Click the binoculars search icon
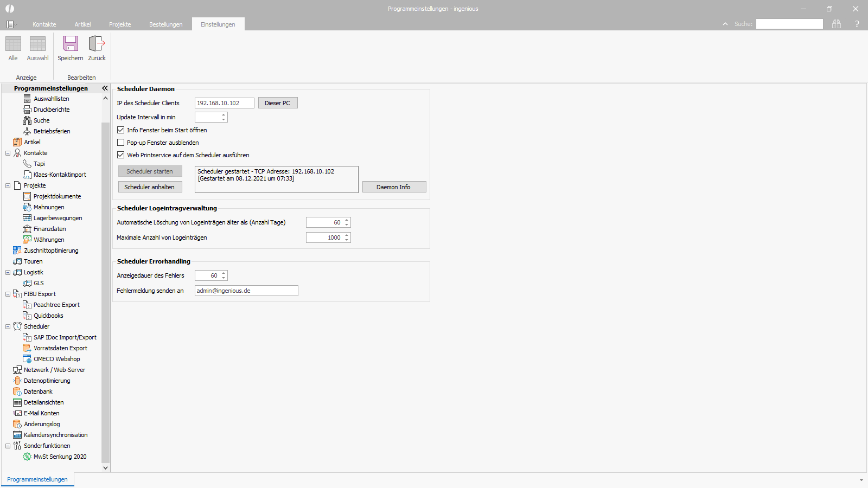Image resolution: width=868 pixels, height=488 pixels. coord(837,24)
